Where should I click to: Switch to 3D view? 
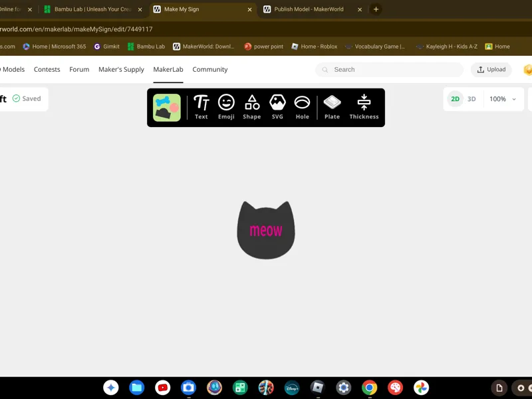[x=471, y=99]
